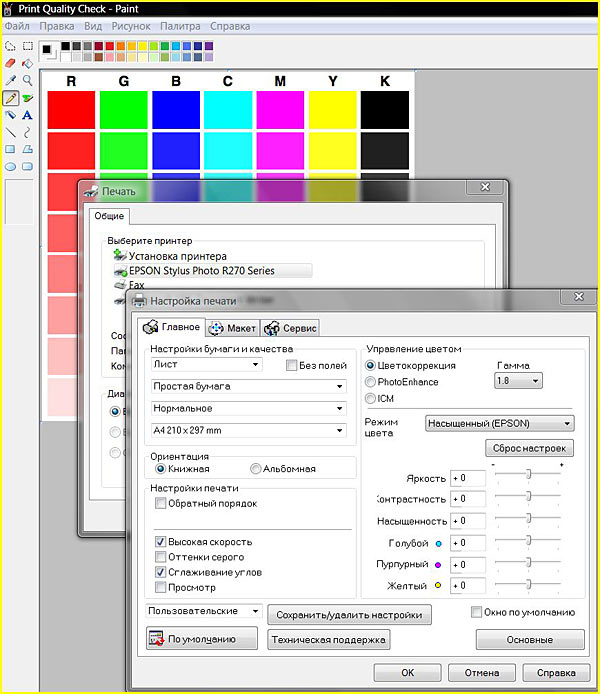Choose the Brush tool in Paint

(28, 98)
